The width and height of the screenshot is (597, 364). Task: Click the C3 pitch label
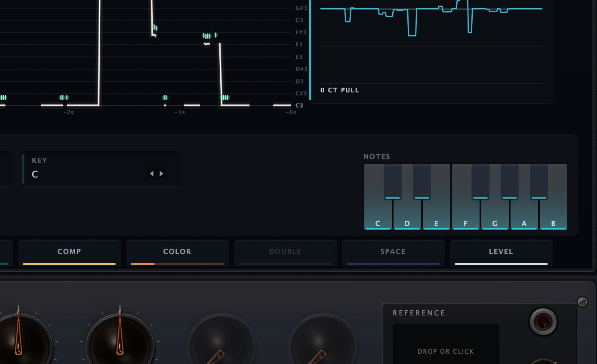299,105
